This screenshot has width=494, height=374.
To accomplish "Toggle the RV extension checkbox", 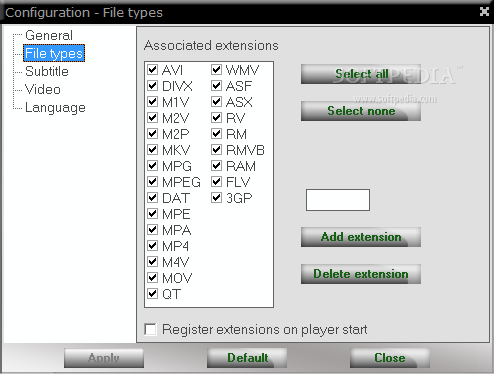I will (x=217, y=118).
